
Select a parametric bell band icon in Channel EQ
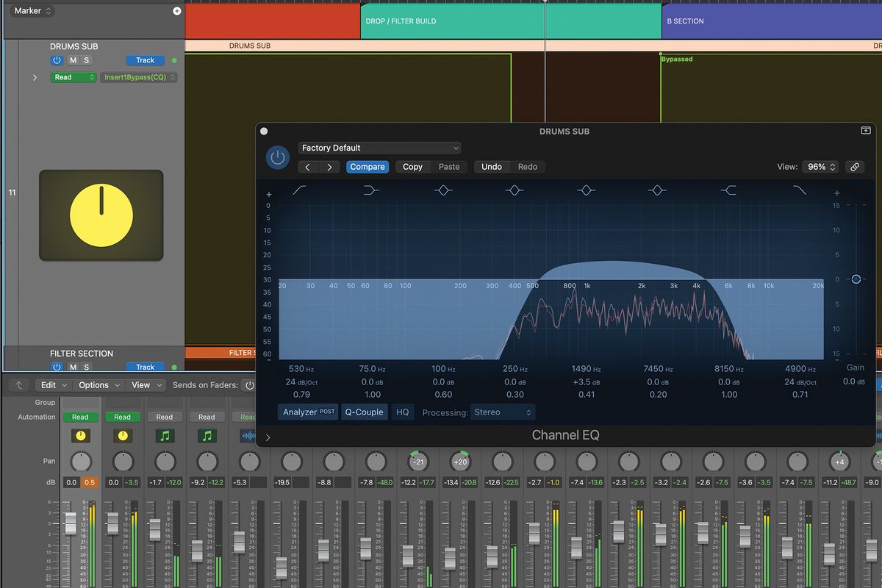point(514,189)
